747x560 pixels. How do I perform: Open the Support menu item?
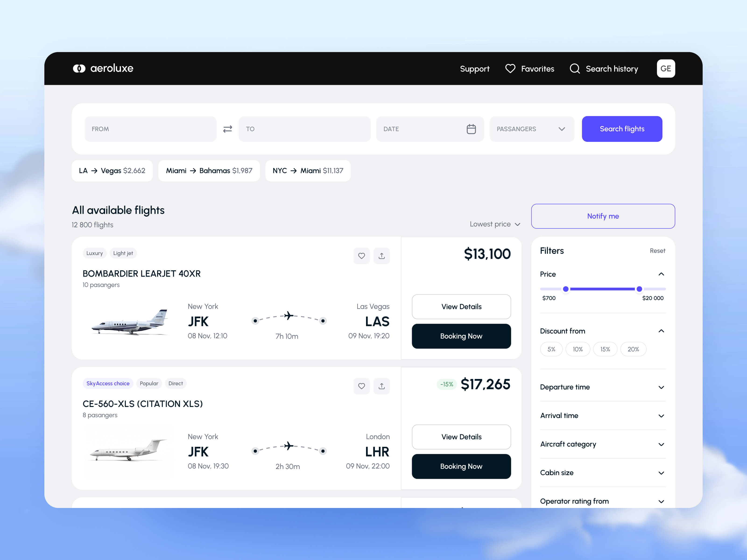point(475,69)
